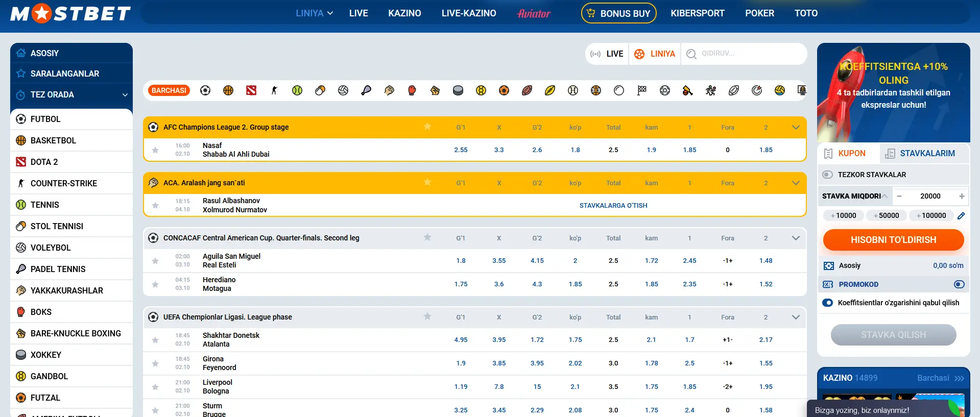Open KAZINO in top navigation
Screen dimensions: 980x417
[x=404, y=13]
